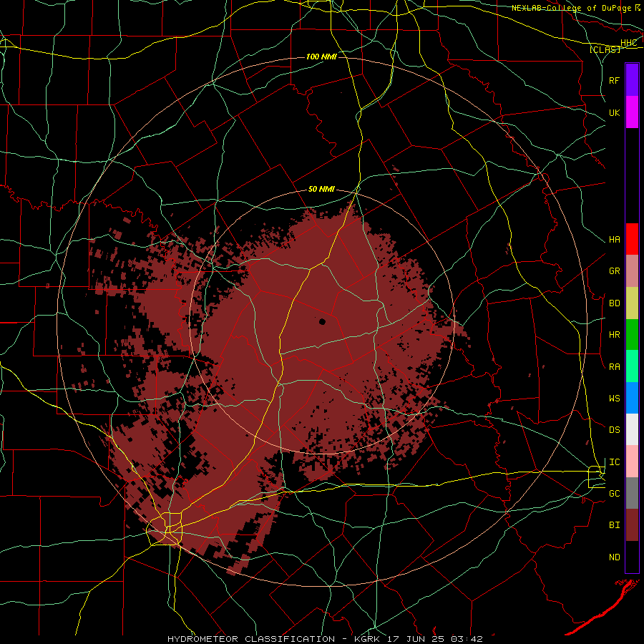644x644 pixels.
Task: Click the DS white legend swatch
Action: click(x=632, y=429)
